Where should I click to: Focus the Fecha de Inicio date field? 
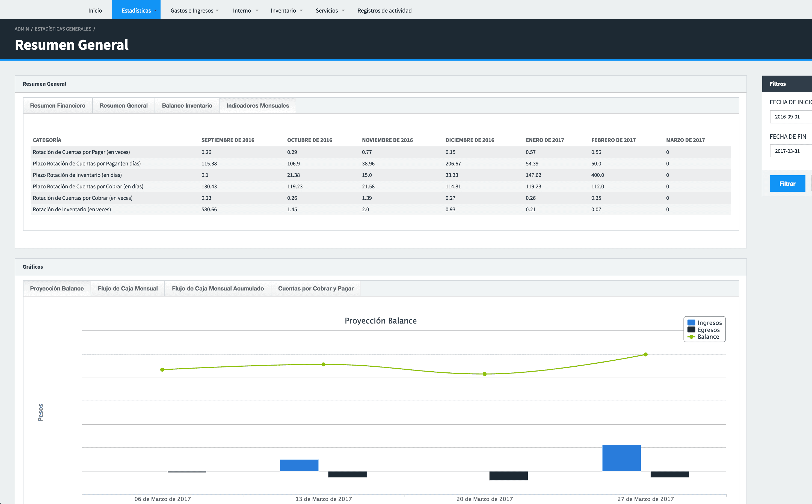[791, 117]
